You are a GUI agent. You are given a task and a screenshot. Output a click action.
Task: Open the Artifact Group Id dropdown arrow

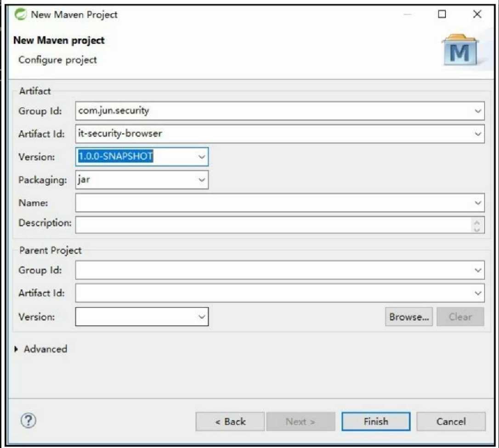[478, 111]
